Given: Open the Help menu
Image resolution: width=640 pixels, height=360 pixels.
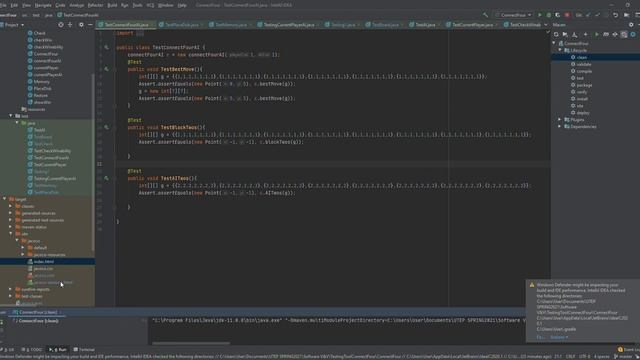Looking at the screenshot, I should click(x=182, y=5).
